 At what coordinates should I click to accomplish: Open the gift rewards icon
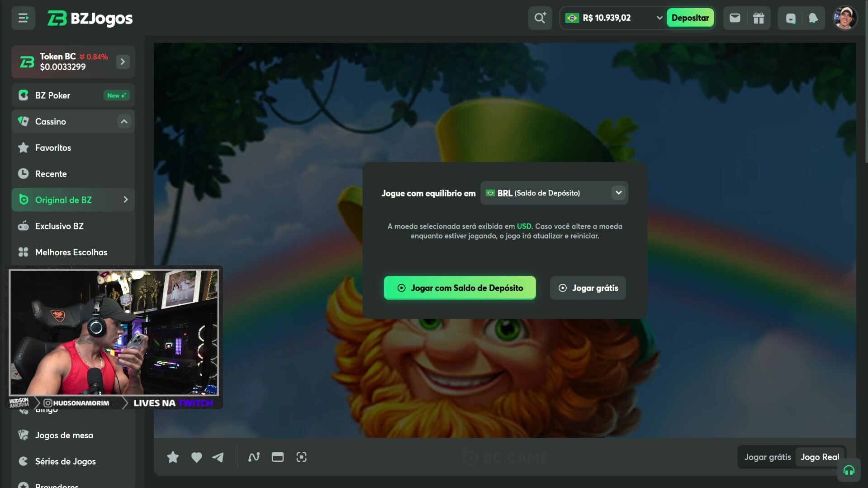tap(759, 18)
